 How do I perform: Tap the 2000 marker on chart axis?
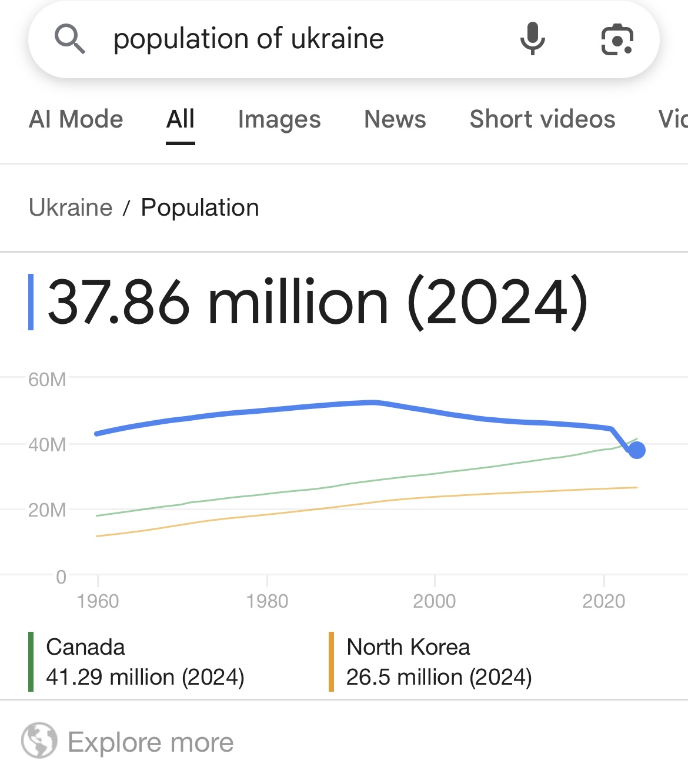pyautogui.click(x=435, y=601)
